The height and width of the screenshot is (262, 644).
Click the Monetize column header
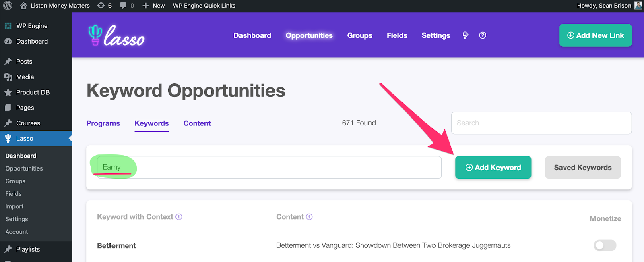(605, 219)
